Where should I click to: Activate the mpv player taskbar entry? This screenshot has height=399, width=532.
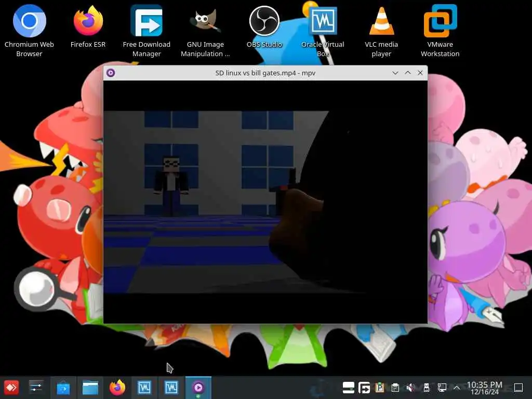(x=198, y=388)
